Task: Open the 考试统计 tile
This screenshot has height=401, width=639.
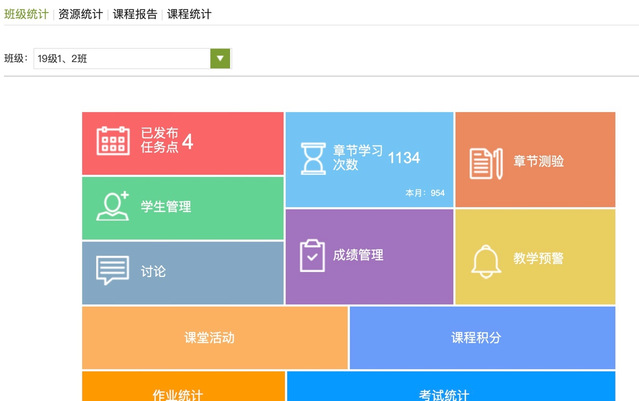Action: click(x=450, y=393)
